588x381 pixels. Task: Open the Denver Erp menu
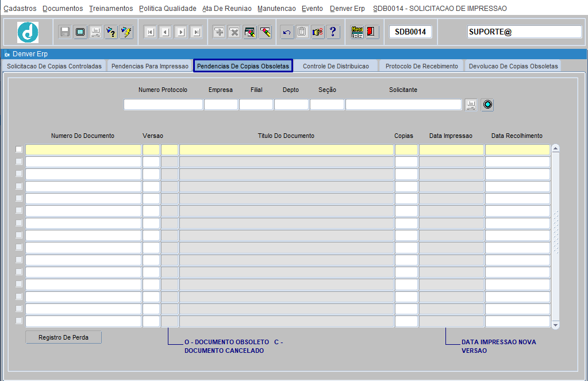pyautogui.click(x=347, y=8)
